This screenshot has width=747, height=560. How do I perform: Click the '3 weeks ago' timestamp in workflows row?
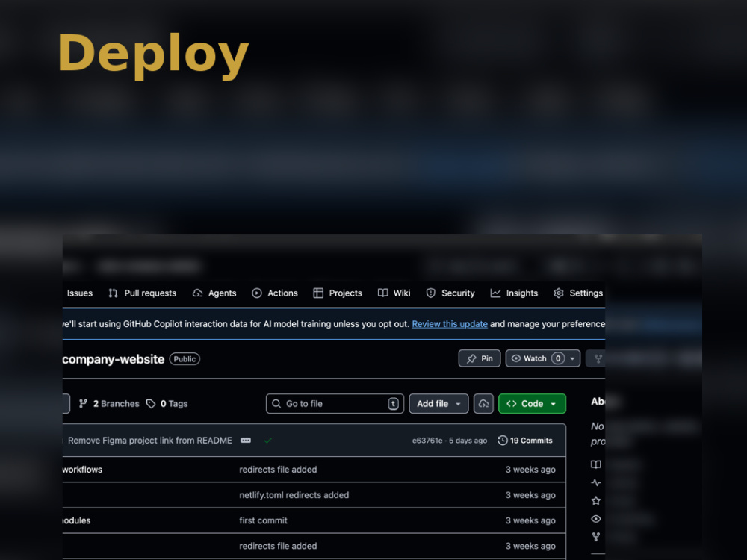530,470
